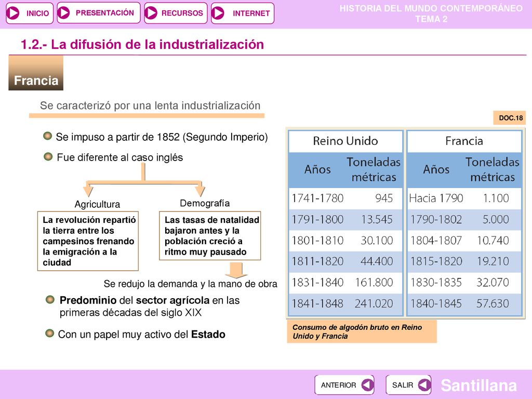Select the 'Agricultura' heading
This screenshot has width=532, height=399.
coord(97,204)
